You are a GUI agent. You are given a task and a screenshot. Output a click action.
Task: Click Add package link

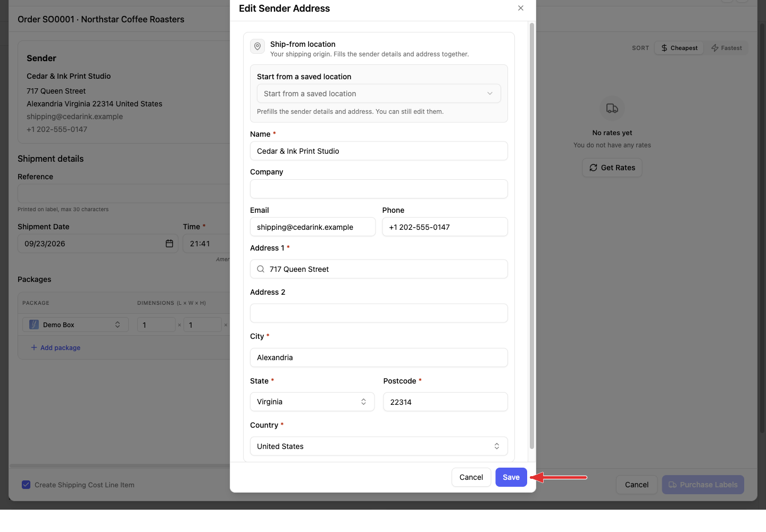pyautogui.click(x=55, y=348)
